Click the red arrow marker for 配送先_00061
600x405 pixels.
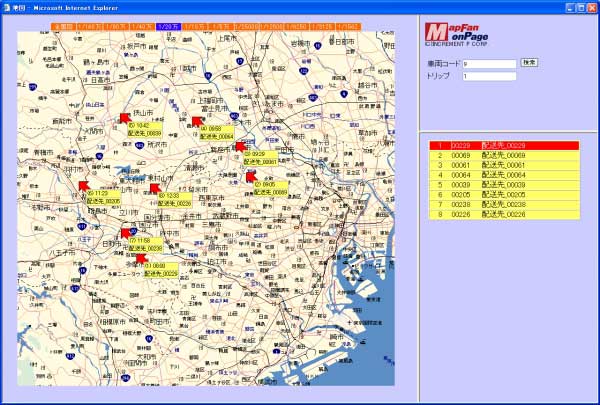(241, 147)
